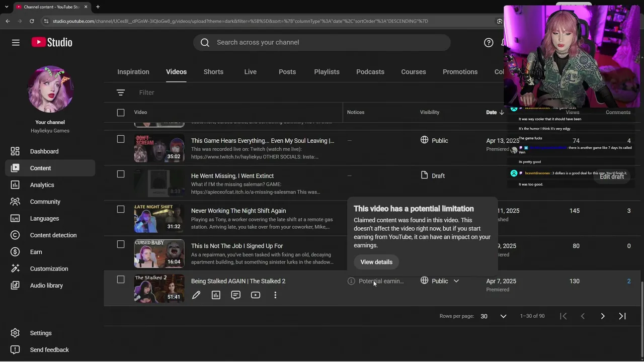Click the channel profile avatar

50,89
